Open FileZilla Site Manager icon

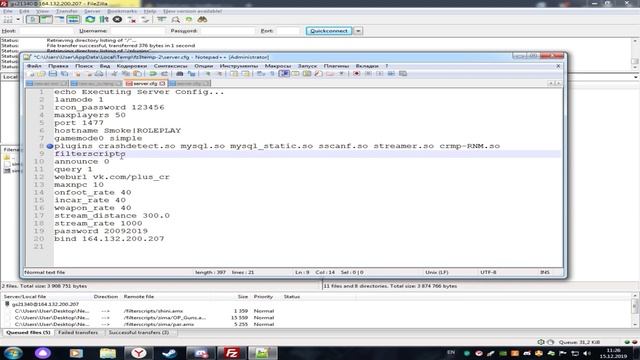(x=8, y=20)
